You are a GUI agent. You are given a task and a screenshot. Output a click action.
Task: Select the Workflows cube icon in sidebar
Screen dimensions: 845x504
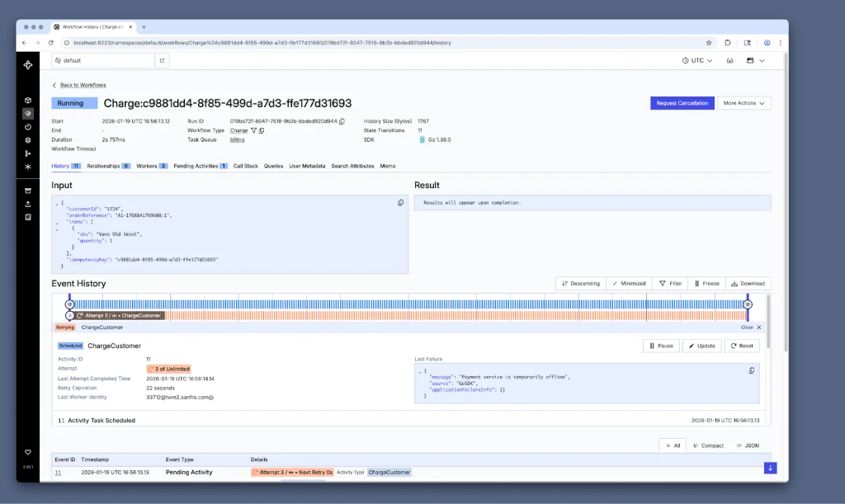point(27,99)
